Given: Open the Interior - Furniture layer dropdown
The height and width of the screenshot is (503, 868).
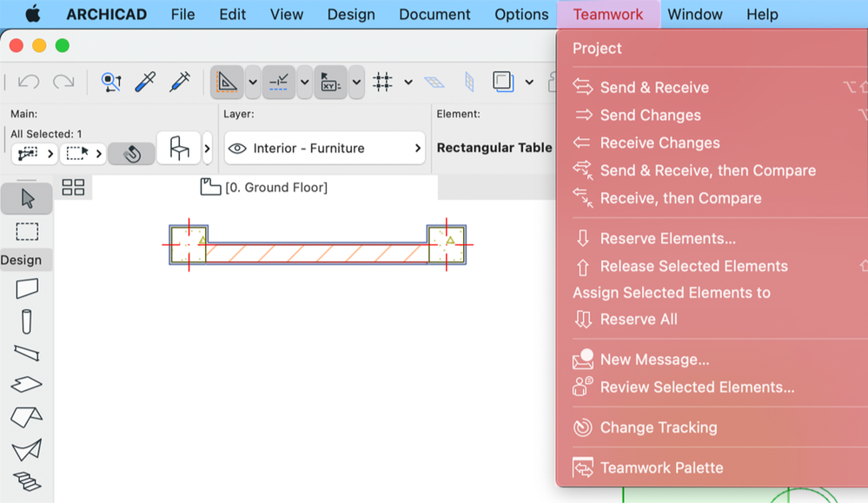Looking at the screenshot, I should (325, 148).
